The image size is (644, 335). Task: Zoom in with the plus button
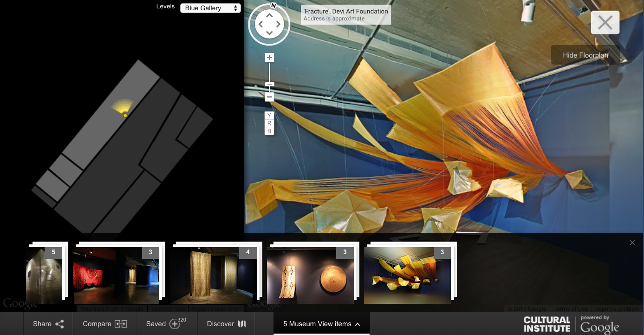(269, 58)
